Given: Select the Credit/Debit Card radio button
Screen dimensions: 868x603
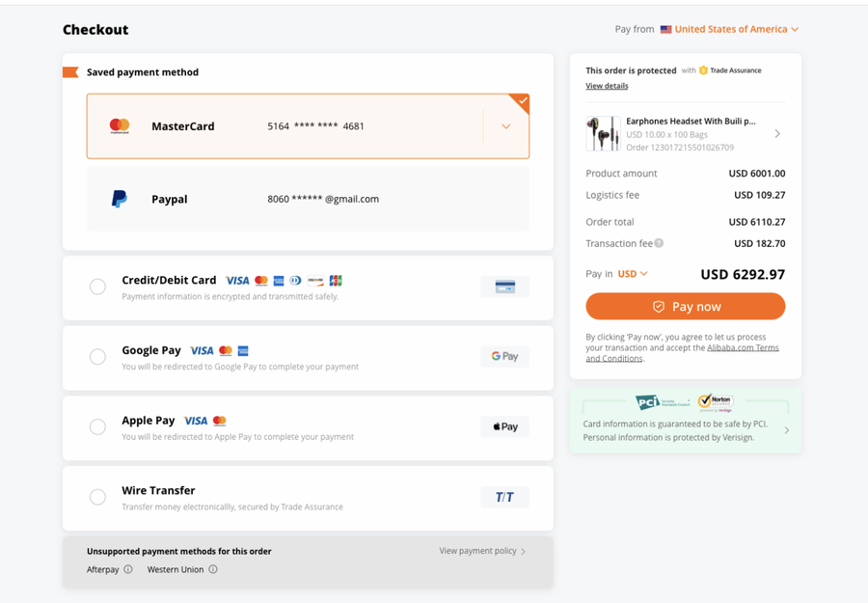Looking at the screenshot, I should click(x=97, y=287).
